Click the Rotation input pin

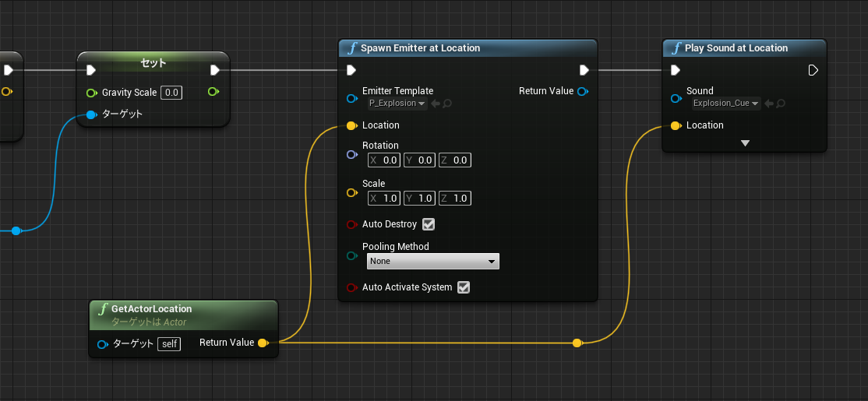coord(351,154)
